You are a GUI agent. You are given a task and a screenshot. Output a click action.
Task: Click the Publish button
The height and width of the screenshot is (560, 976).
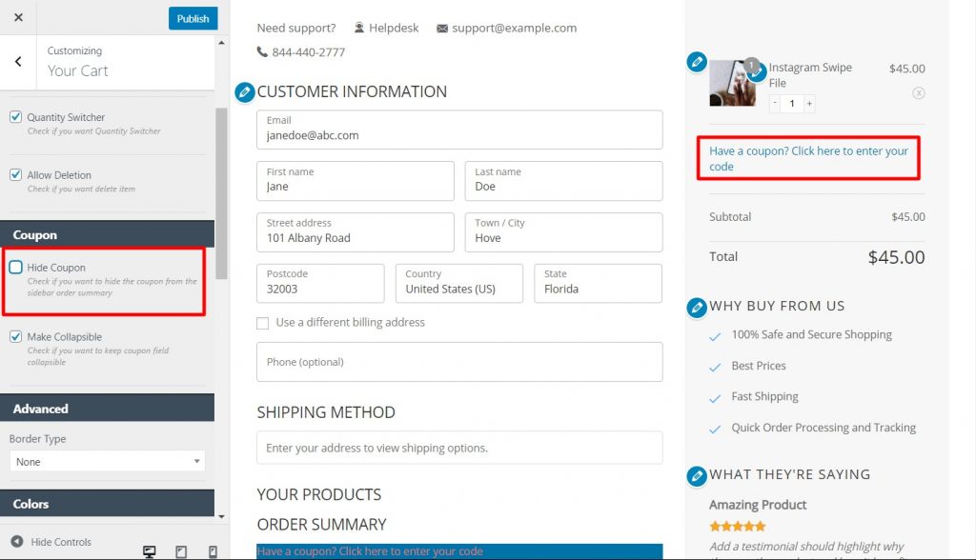coord(193,19)
